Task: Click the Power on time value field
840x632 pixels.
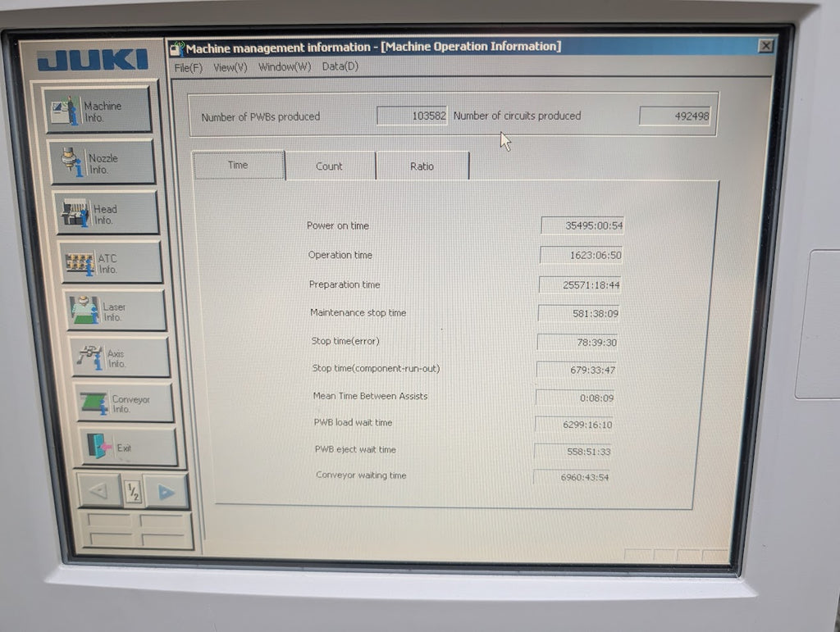Action: point(582,225)
